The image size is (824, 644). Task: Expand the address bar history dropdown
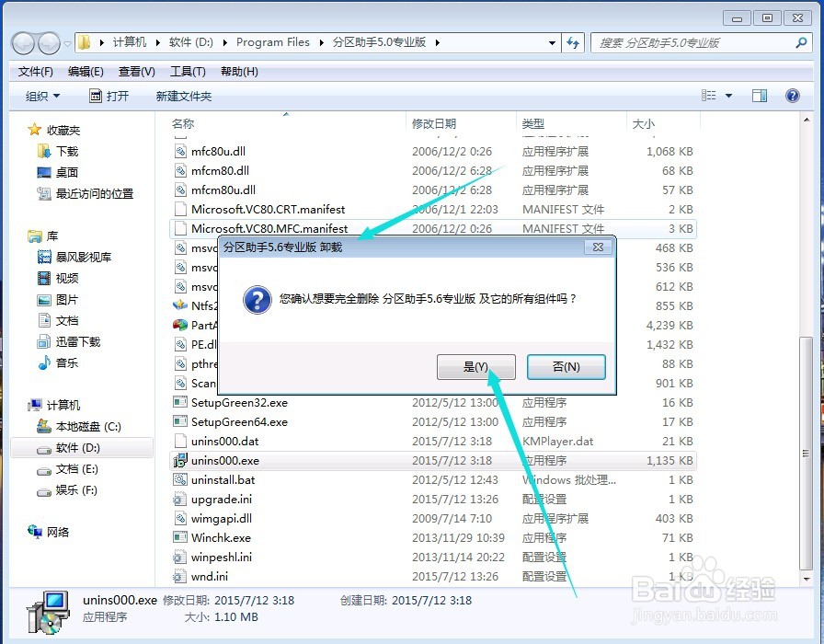coord(552,42)
